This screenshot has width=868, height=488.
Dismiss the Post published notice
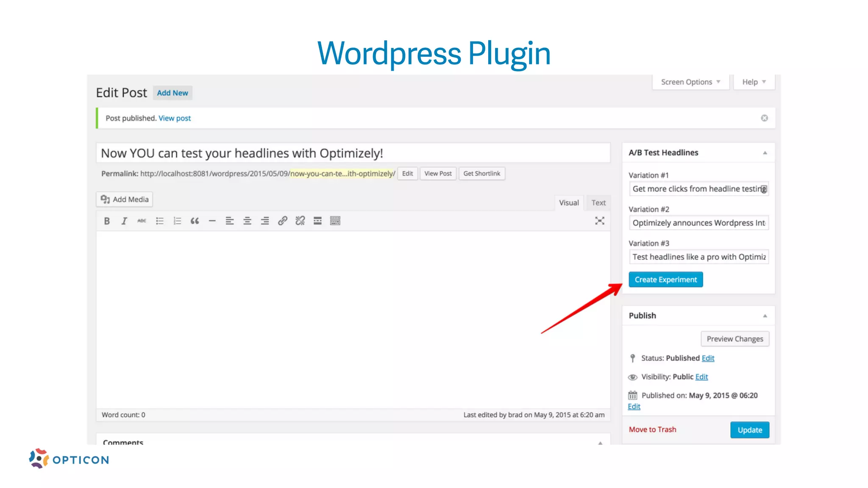(x=764, y=118)
